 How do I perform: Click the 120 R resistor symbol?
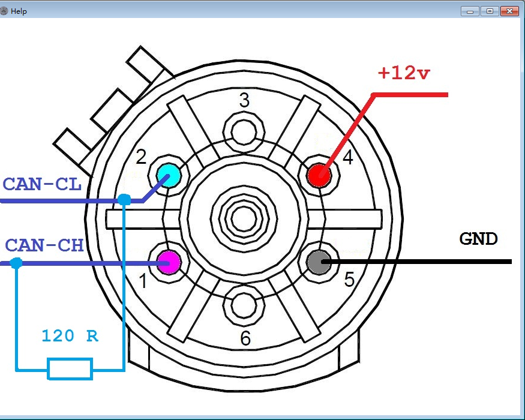(70, 368)
